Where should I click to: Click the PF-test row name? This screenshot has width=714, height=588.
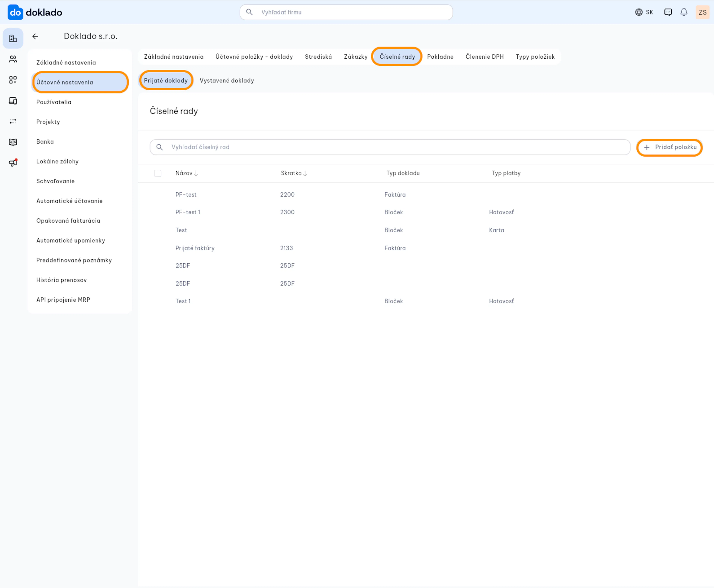(x=186, y=195)
